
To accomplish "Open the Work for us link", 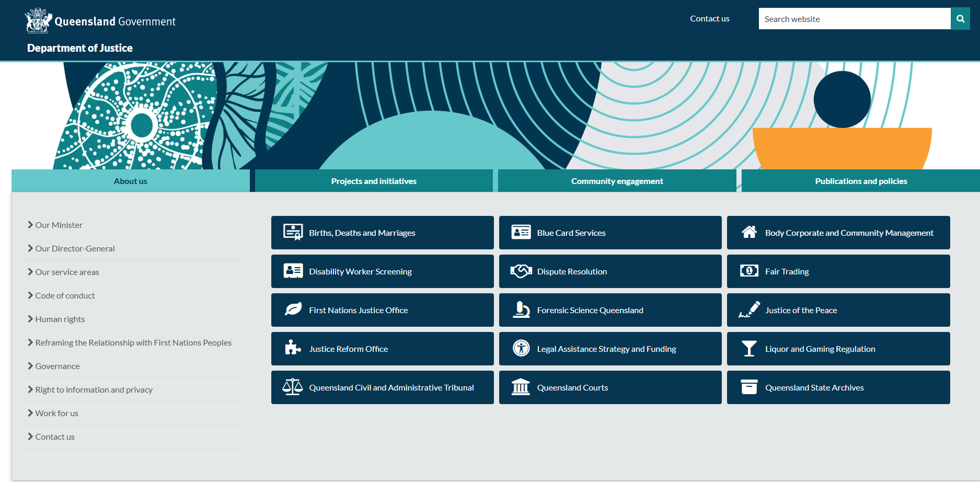I will click(x=57, y=413).
